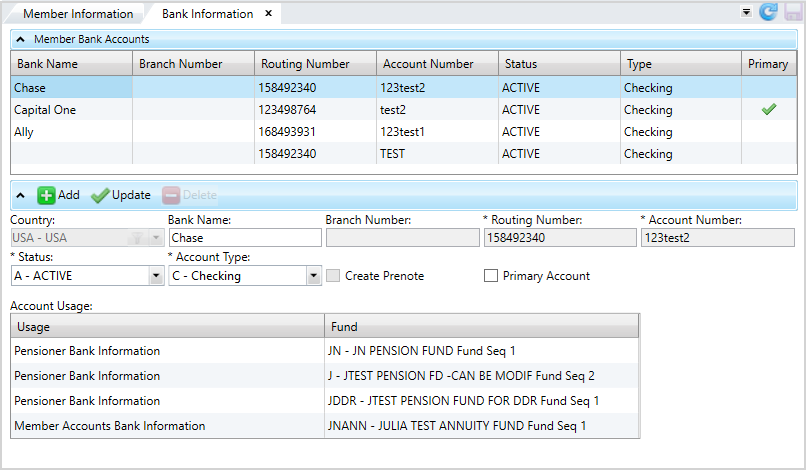The height and width of the screenshot is (470, 806).
Task: Enable the Create Prenote checkbox
Action: [334, 276]
